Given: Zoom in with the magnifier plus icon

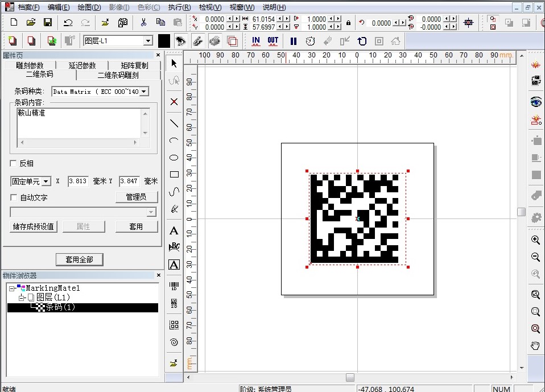Looking at the screenshot, I should [x=536, y=240].
